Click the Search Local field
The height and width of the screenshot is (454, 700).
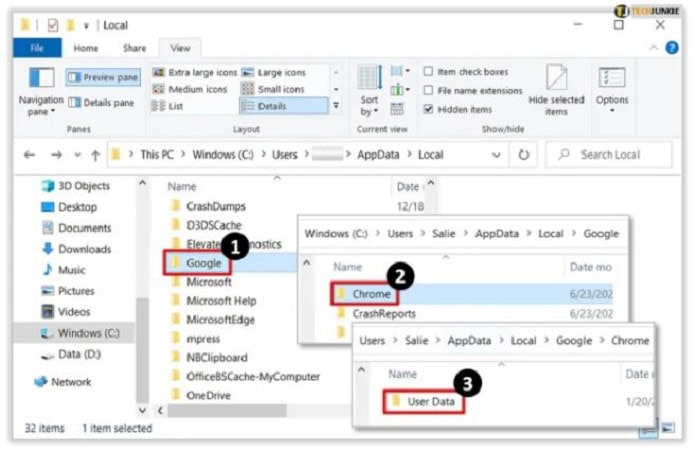(x=608, y=155)
